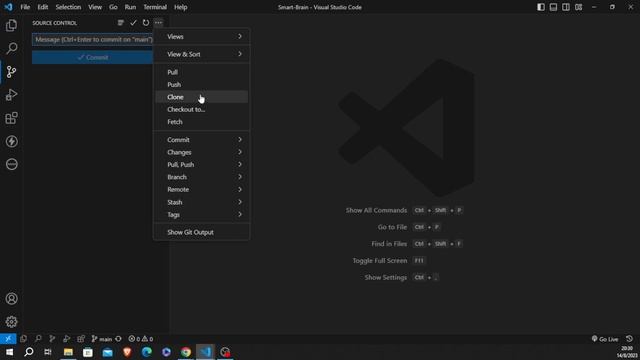Close the Source Control more actions menu button
Viewport: 640px width, 360px height.
point(158,23)
